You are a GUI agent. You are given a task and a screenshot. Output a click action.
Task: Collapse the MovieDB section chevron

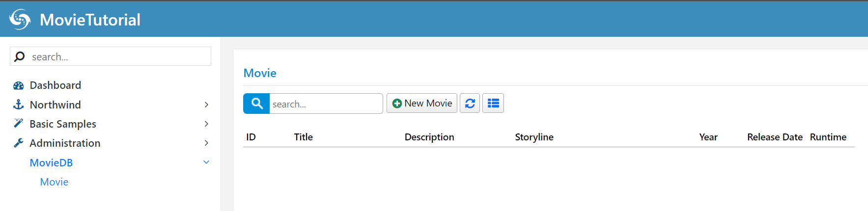tap(206, 162)
